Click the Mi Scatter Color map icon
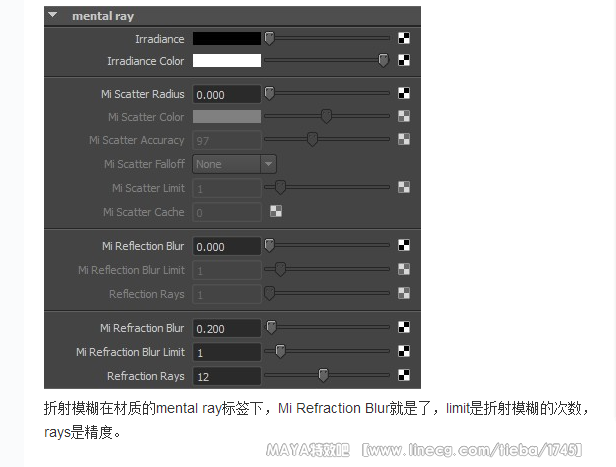Image resolution: width=616 pixels, height=467 pixels. [x=404, y=116]
